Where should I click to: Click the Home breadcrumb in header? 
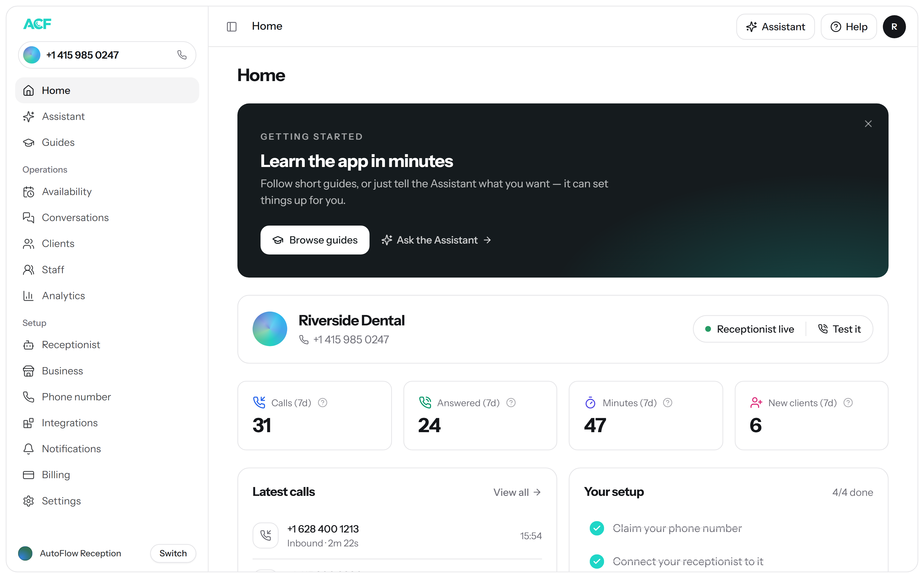(267, 26)
